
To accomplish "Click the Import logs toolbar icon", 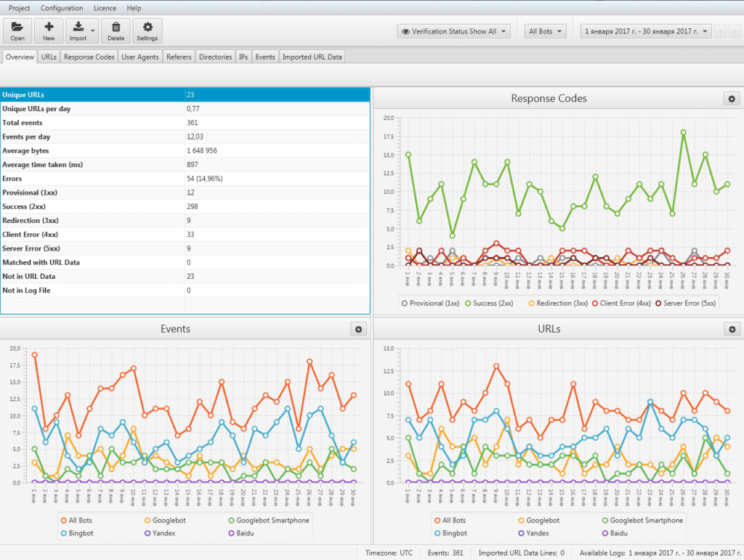I will click(x=78, y=31).
